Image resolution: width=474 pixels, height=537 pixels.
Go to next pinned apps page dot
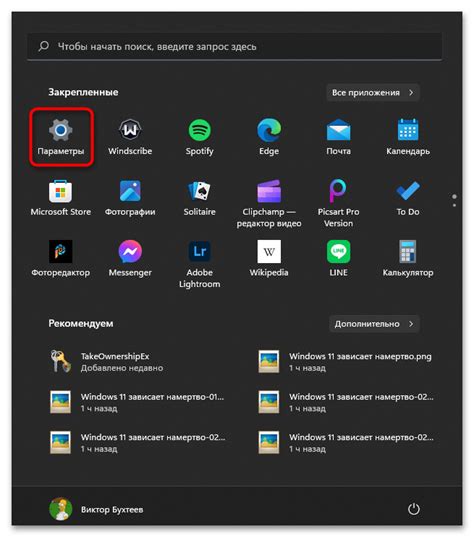pyautogui.click(x=454, y=205)
